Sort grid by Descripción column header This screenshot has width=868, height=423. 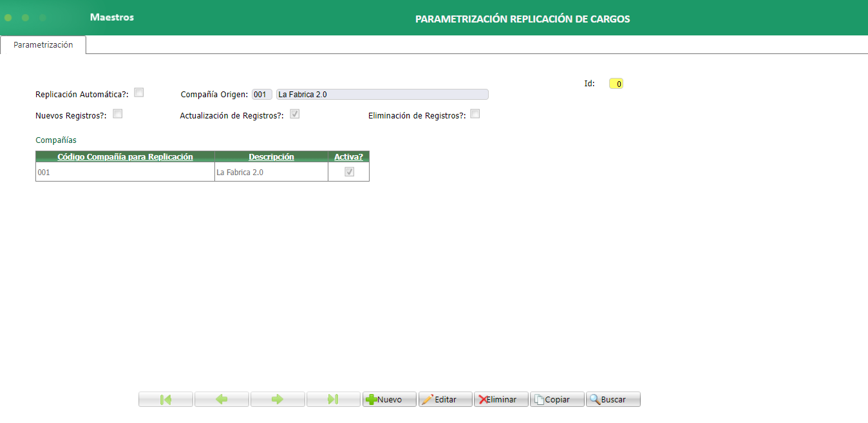click(271, 156)
